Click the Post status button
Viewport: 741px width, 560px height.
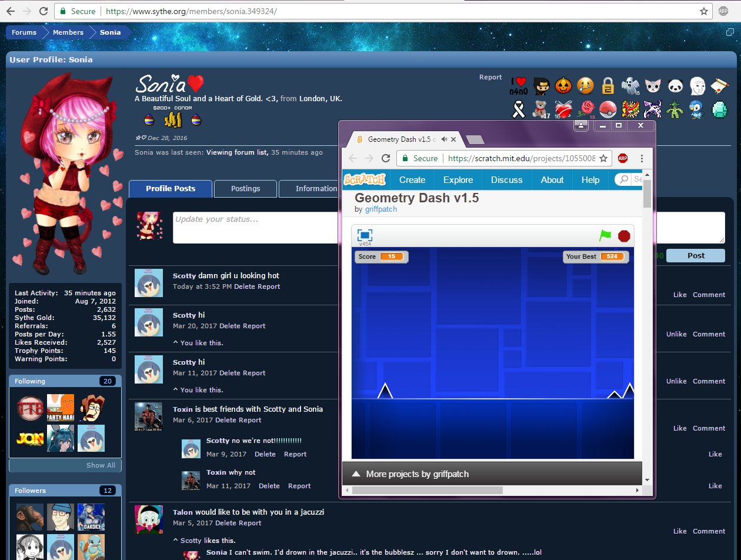pyautogui.click(x=696, y=255)
